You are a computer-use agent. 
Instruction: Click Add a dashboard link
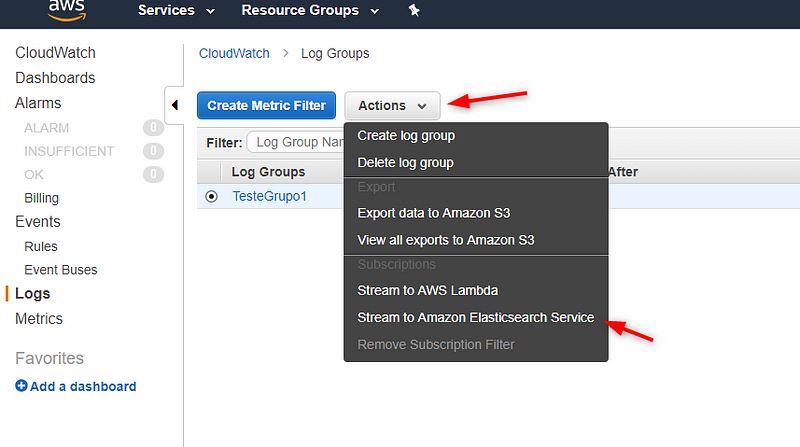[x=83, y=387]
